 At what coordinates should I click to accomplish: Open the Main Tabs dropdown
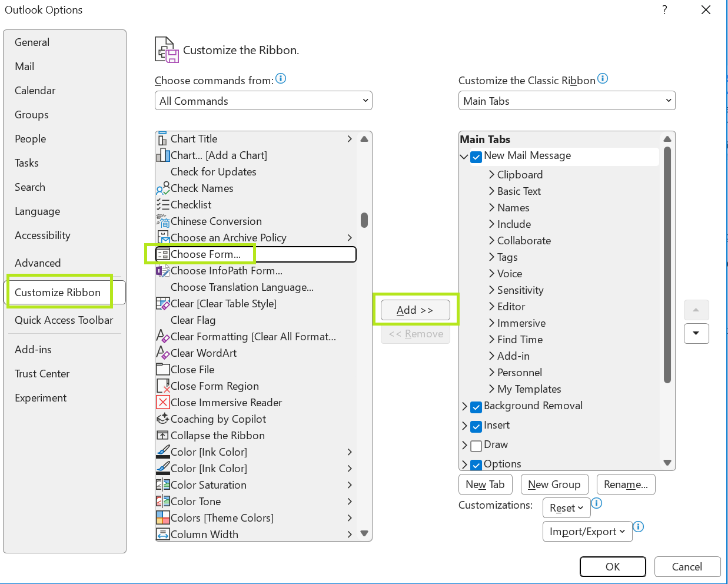[x=567, y=101]
